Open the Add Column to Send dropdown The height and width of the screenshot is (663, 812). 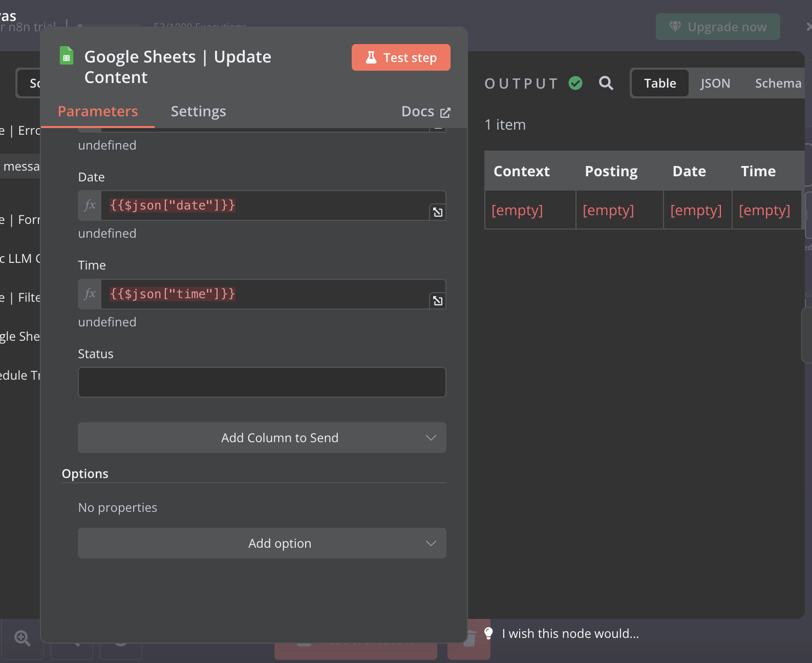coord(262,438)
